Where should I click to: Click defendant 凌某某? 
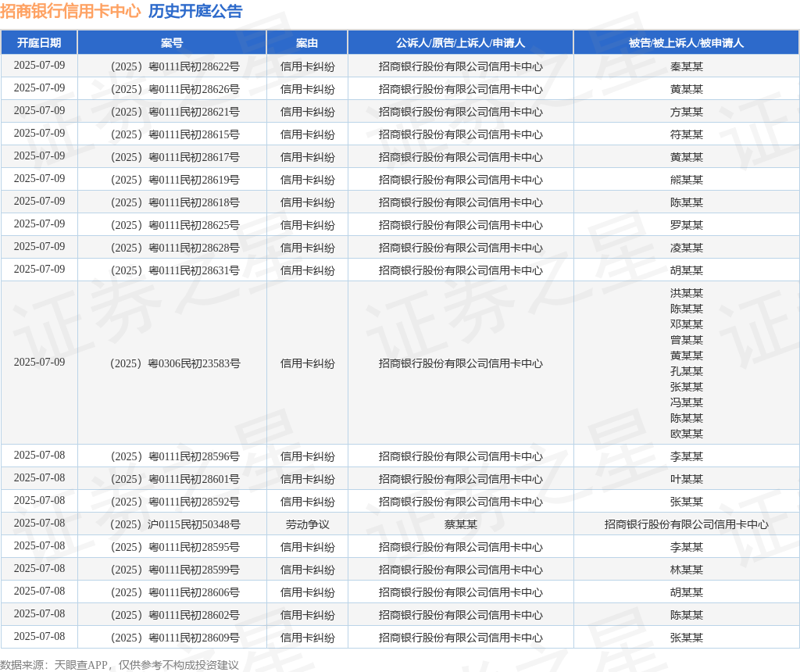(686, 248)
